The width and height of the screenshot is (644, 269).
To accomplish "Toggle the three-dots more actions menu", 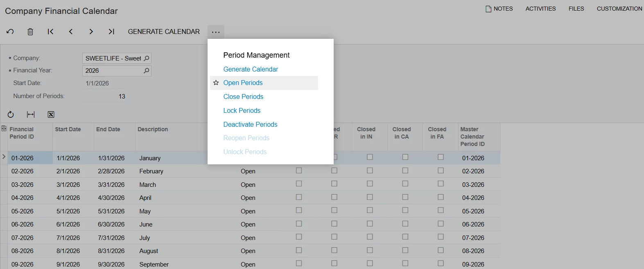I will tap(216, 32).
